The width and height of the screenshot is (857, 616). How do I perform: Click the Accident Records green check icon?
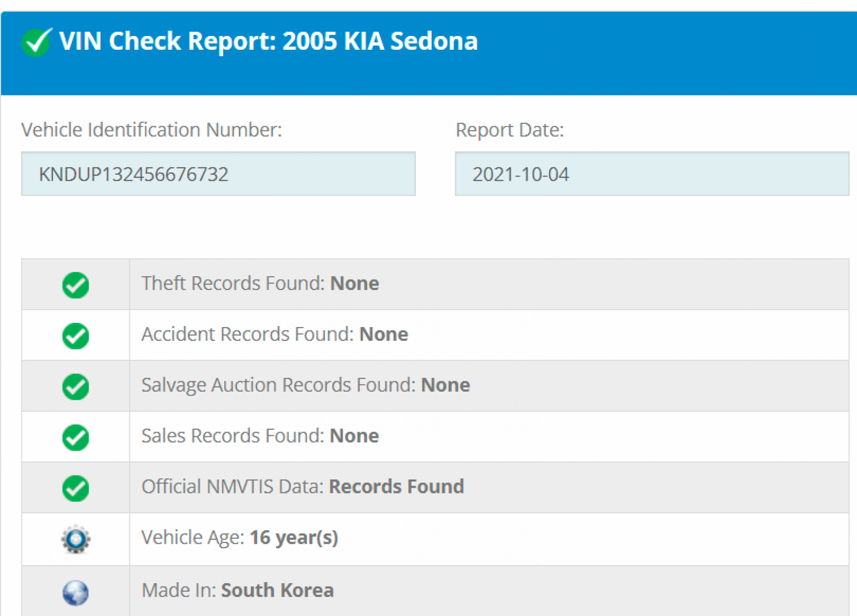[x=75, y=336]
